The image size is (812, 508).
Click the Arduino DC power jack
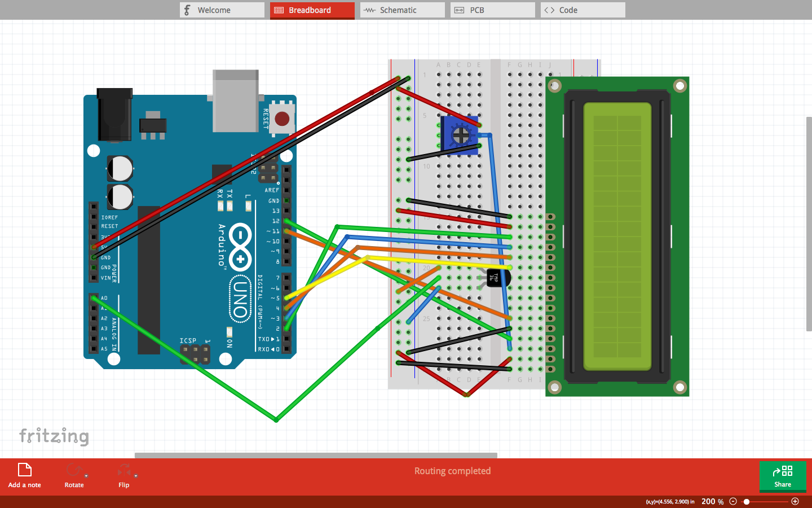tap(115, 115)
